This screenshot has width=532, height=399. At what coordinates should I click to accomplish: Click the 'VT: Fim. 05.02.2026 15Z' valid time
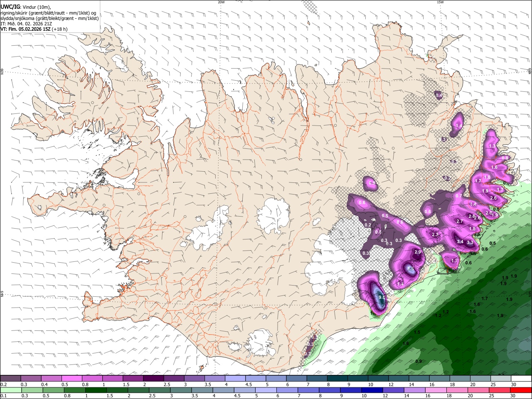pyautogui.click(x=25, y=29)
